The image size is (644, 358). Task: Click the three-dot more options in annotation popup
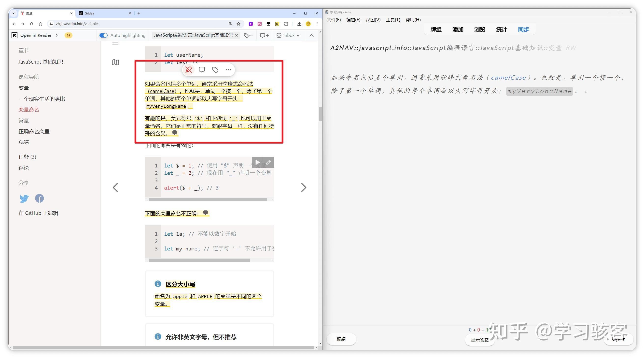click(x=228, y=69)
